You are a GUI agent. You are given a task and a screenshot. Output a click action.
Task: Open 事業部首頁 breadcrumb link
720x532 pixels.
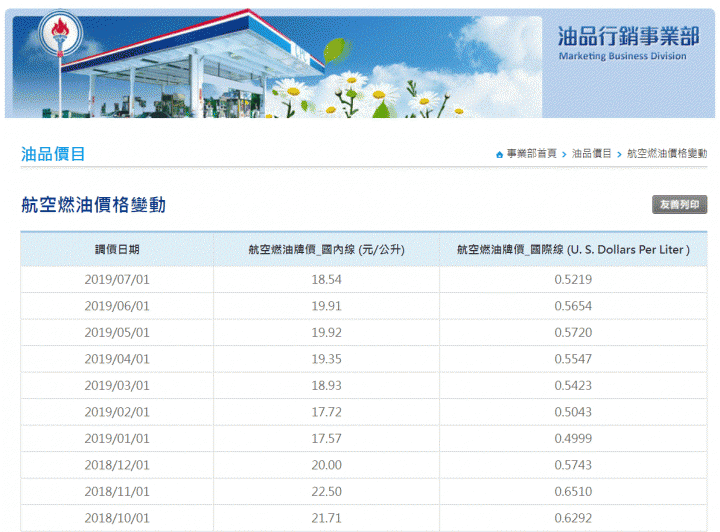(531, 154)
